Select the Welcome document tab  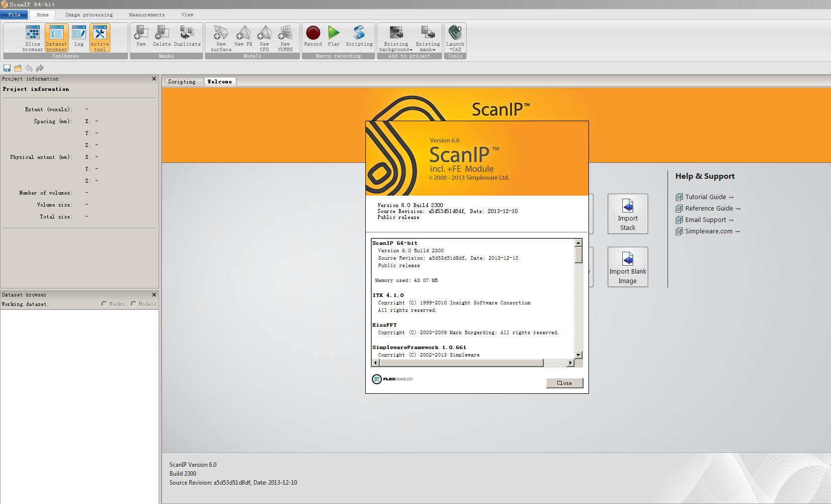pos(220,81)
